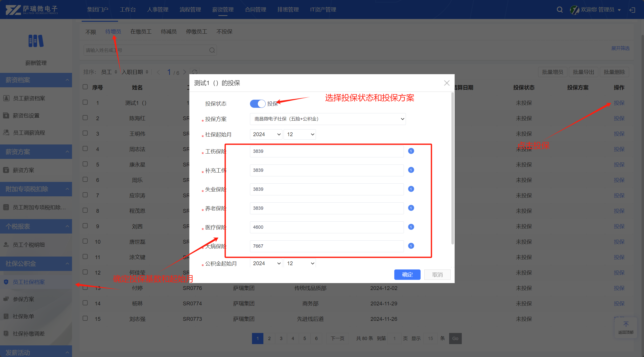
Task: Click the refresh icon next to pagination
Action: click(195, 72)
